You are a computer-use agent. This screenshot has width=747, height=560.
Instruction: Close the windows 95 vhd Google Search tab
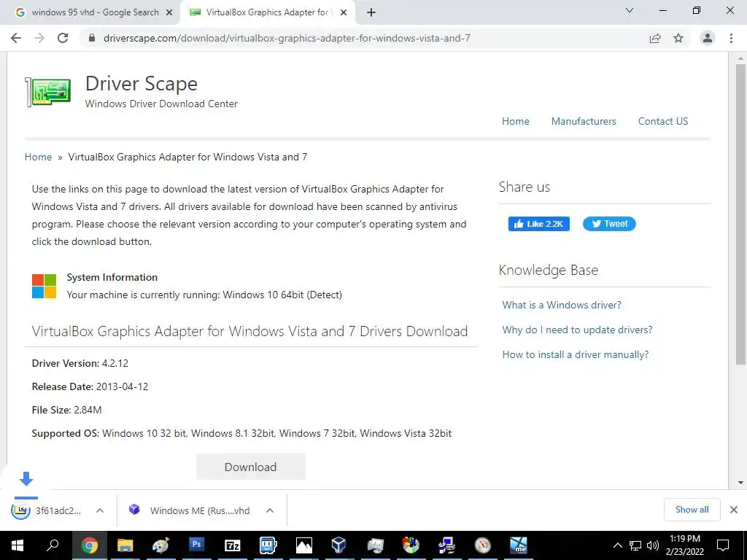pos(169,12)
